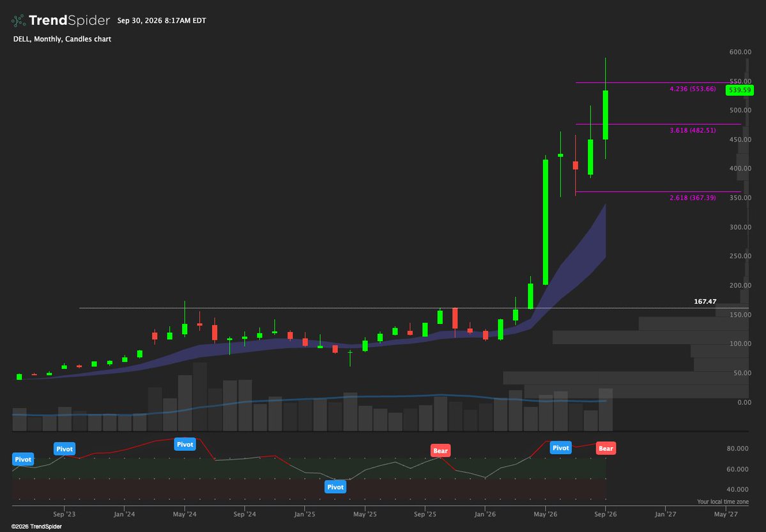Click the 167.47 horizontal level label

point(705,301)
